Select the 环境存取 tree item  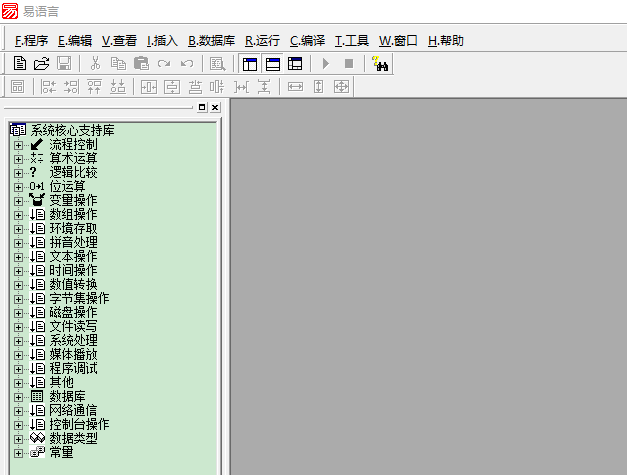tap(73, 228)
